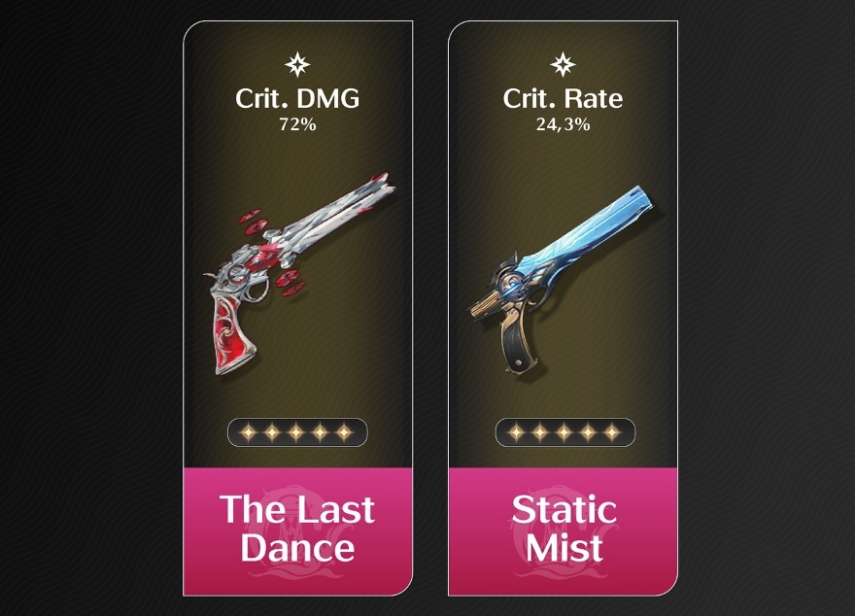The image size is (855, 616).
Task: Click the Crit. DMG stat label
Action: pyautogui.click(x=297, y=99)
